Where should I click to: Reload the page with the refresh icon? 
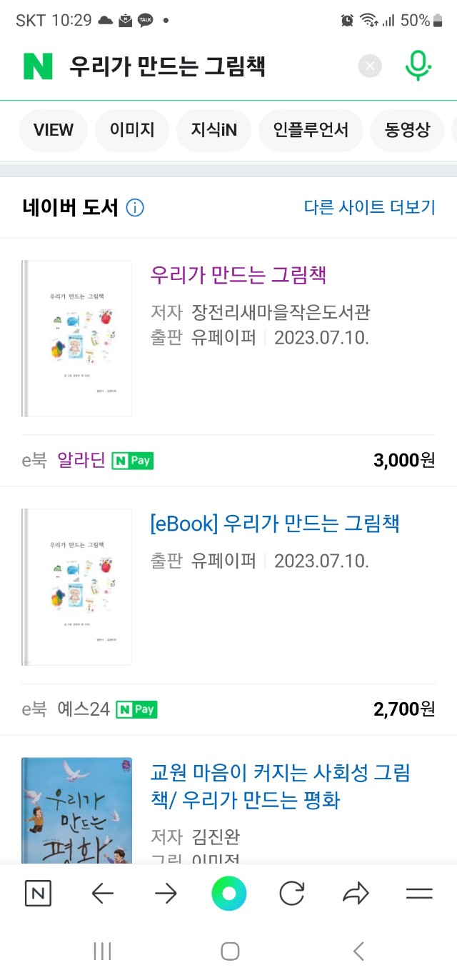[x=291, y=893]
